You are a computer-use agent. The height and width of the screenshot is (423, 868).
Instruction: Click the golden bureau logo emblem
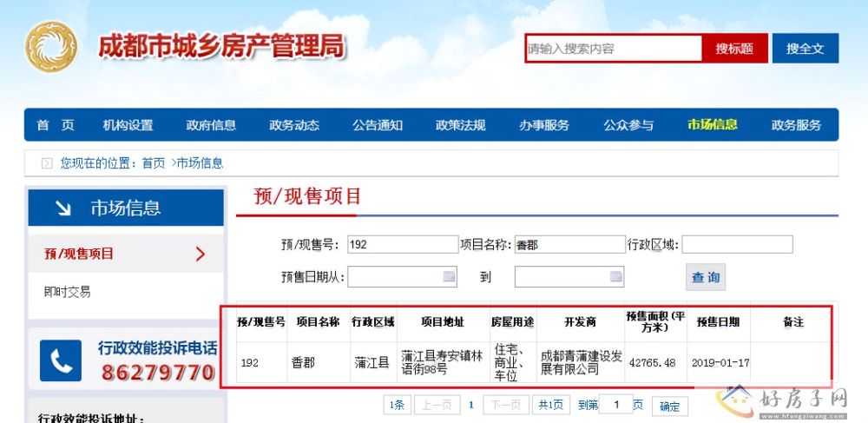pyautogui.click(x=50, y=49)
